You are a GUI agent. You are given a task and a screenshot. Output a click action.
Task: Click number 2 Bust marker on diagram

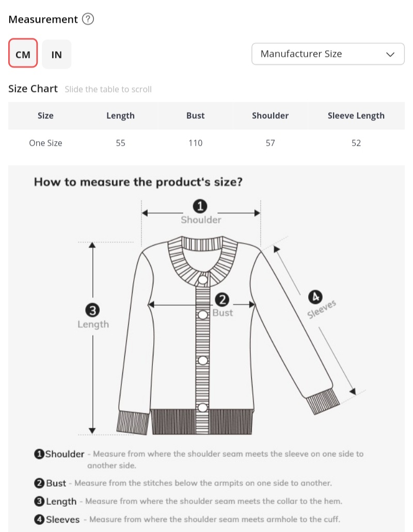point(222,300)
